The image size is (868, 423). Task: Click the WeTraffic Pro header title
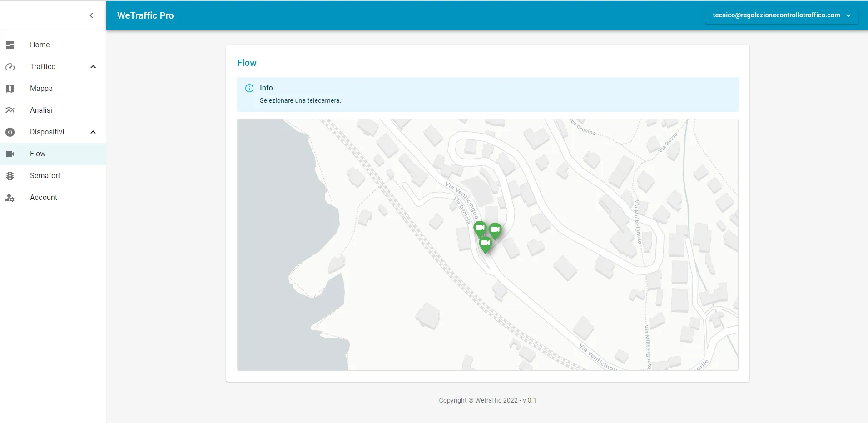[145, 15]
